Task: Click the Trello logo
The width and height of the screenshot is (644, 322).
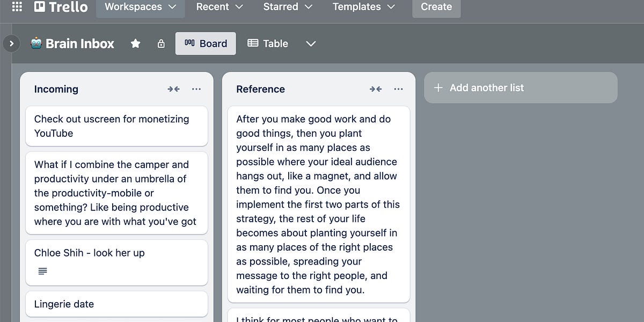Action: [x=61, y=7]
